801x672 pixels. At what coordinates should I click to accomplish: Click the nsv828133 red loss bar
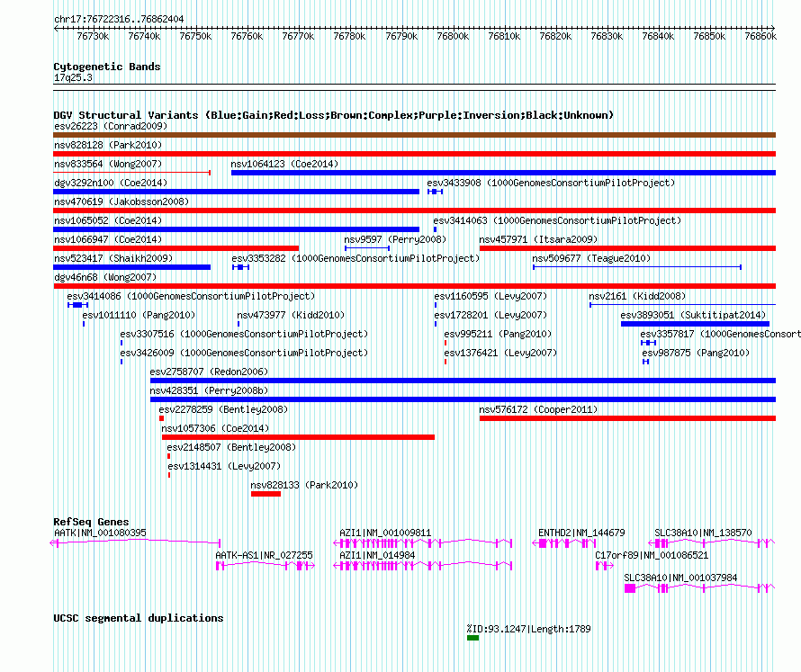[265, 494]
